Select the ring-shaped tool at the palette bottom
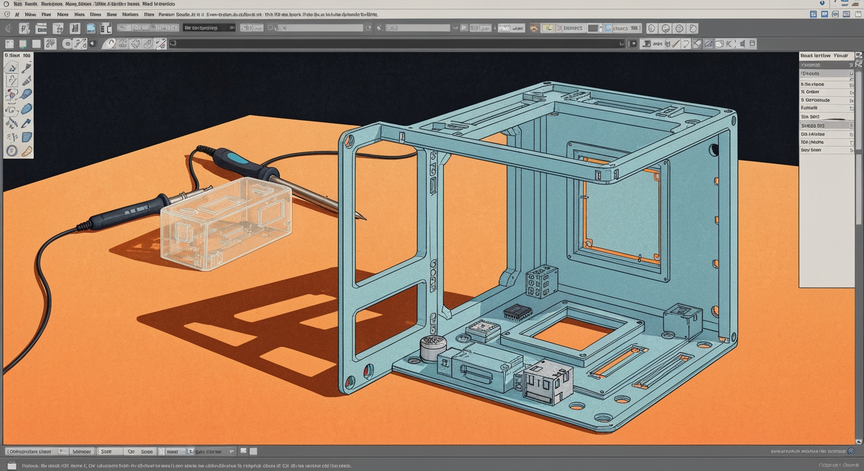 click(x=12, y=150)
